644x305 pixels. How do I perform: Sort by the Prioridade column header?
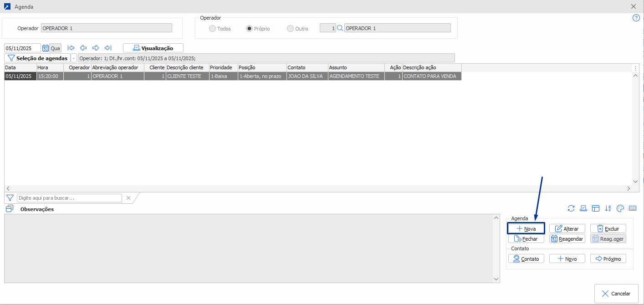223,67
